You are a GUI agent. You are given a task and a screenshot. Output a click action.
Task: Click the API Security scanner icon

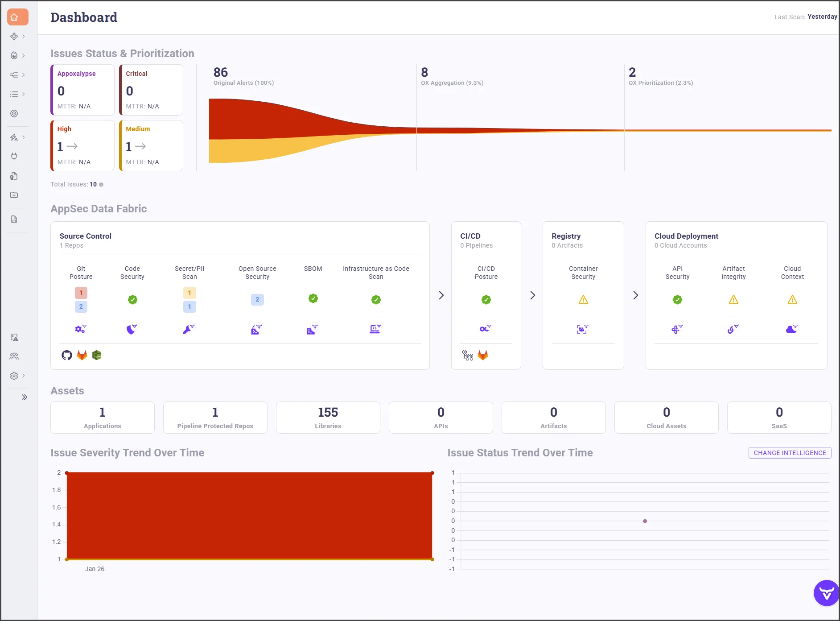677,329
